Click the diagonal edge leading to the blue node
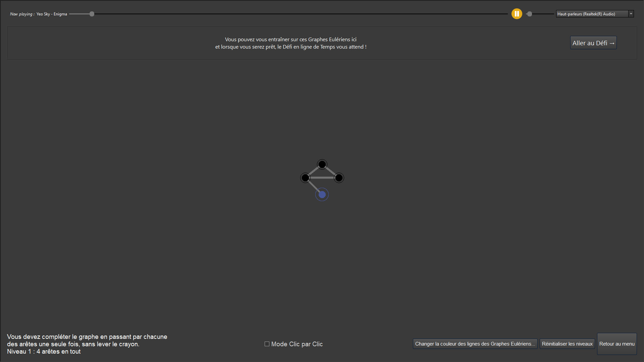Viewport: 644px width, 362px height. 313,186
